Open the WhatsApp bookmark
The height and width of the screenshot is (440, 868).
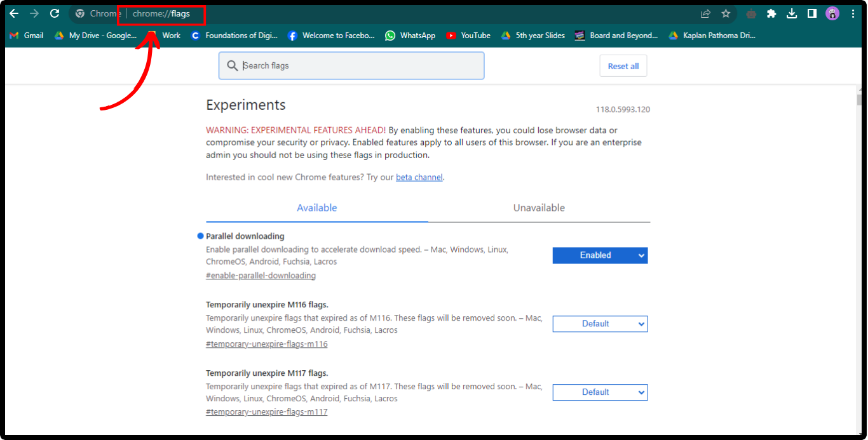point(410,36)
